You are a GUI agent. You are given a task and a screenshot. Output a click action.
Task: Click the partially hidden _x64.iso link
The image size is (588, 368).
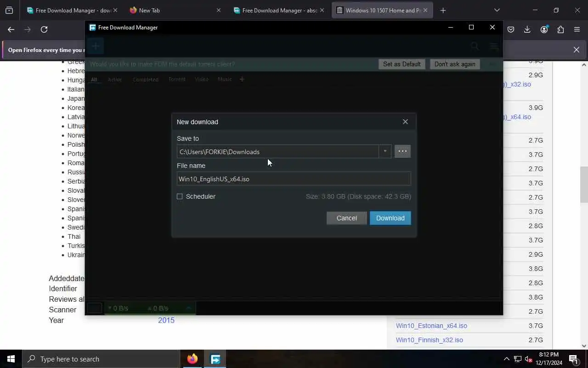(517, 117)
